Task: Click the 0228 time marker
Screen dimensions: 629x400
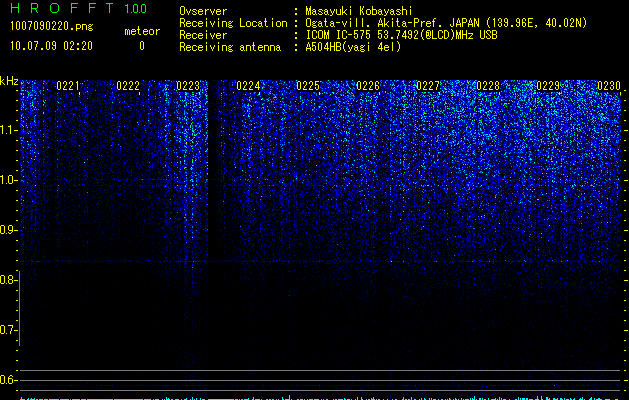Action: point(488,86)
